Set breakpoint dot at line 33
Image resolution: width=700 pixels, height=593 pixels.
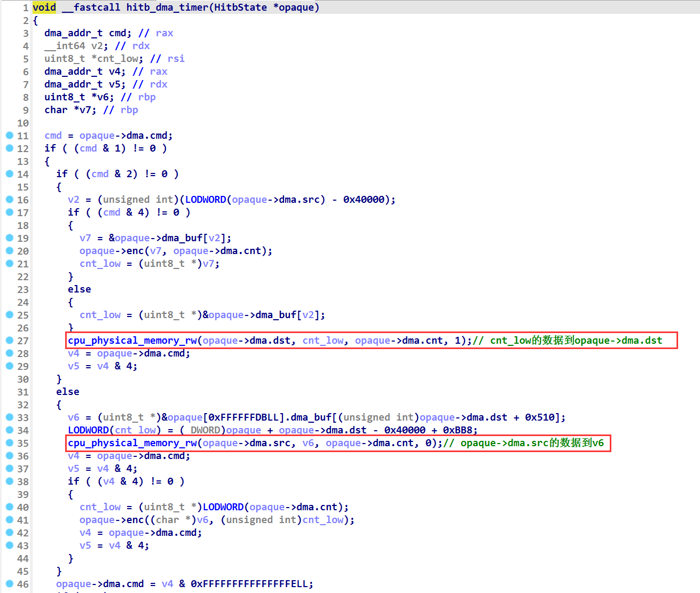pos(10,417)
